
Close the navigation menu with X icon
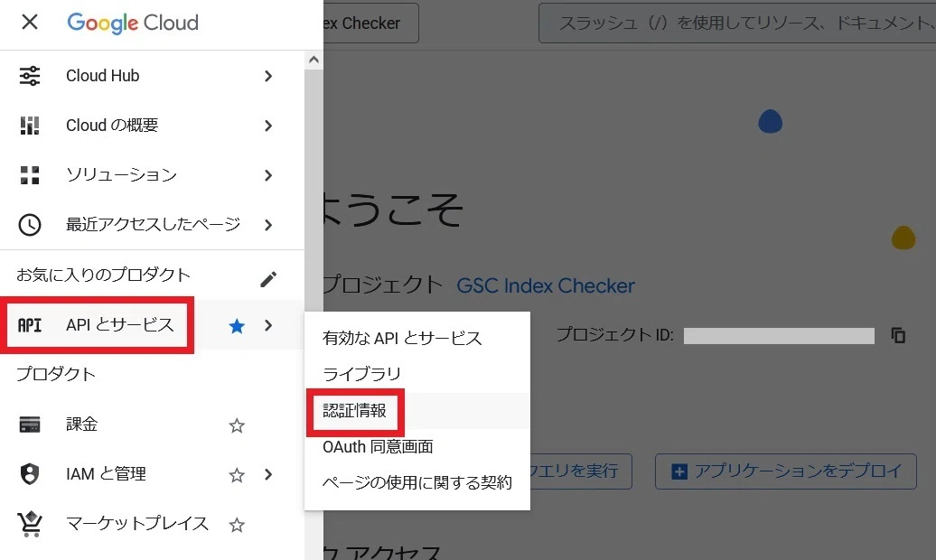coord(29,22)
